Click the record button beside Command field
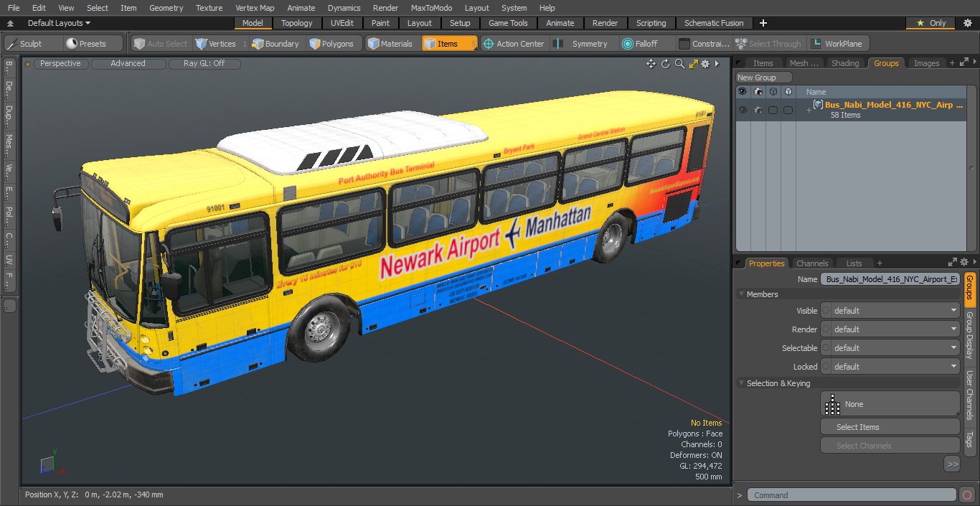Screen dimensions: 980x506 (967, 495)
